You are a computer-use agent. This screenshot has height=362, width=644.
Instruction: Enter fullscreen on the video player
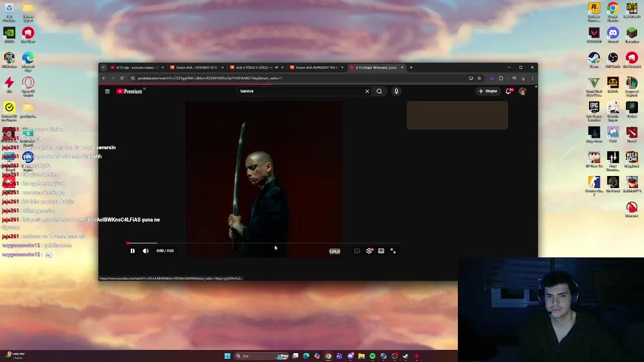(393, 251)
